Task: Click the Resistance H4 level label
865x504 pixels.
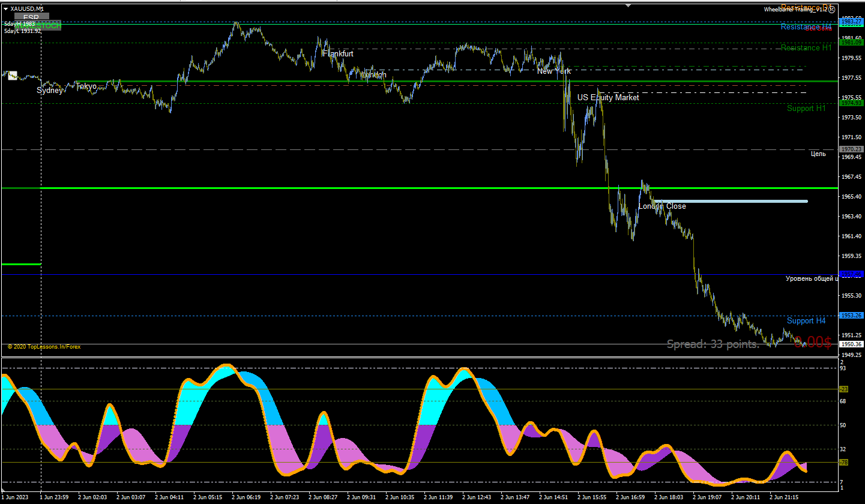Action: (x=806, y=27)
